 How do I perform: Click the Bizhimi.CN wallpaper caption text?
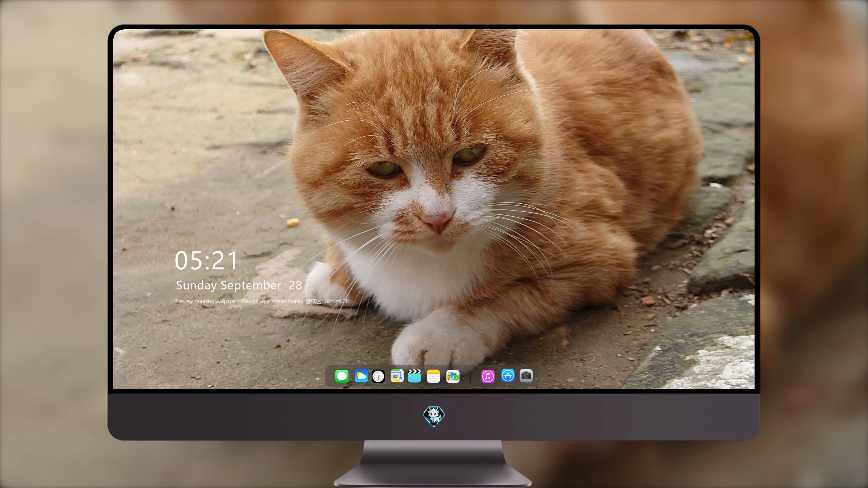pyautogui.click(x=262, y=301)
